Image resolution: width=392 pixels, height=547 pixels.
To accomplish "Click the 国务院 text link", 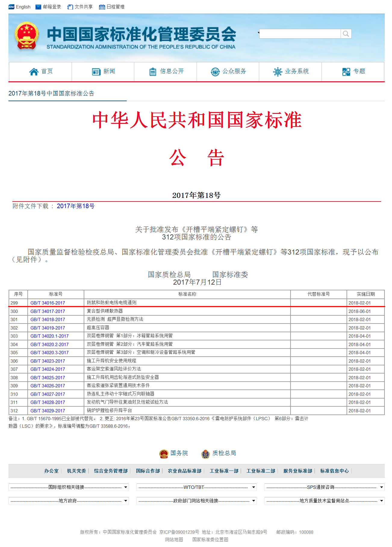I will tap(179, 453).
